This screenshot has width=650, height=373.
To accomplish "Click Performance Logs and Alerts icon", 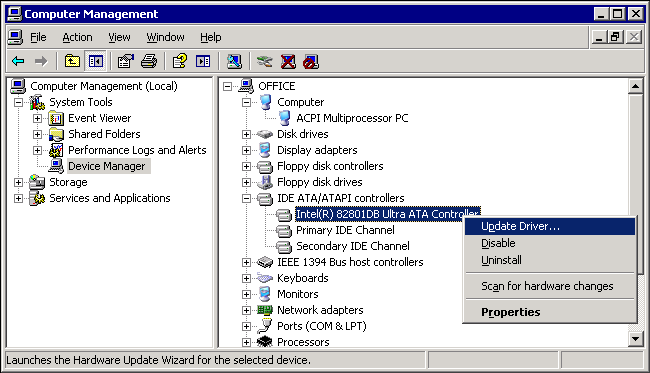I will click(56, 150).
